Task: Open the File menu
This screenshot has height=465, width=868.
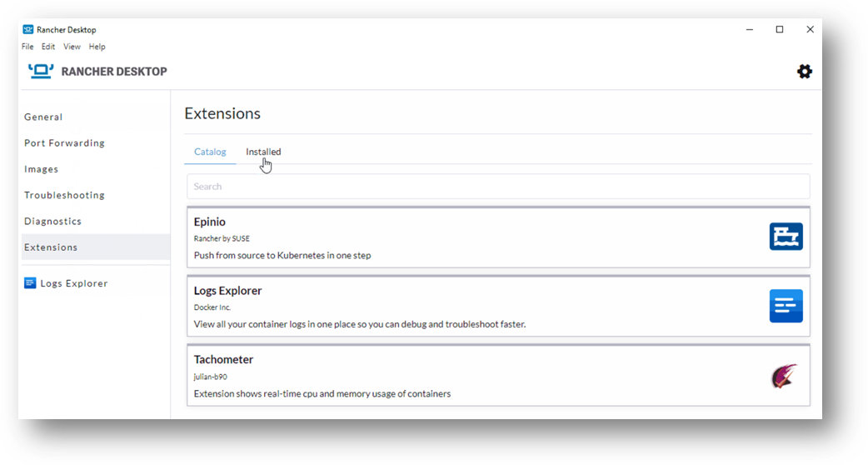Action: (x=27, y=47)
